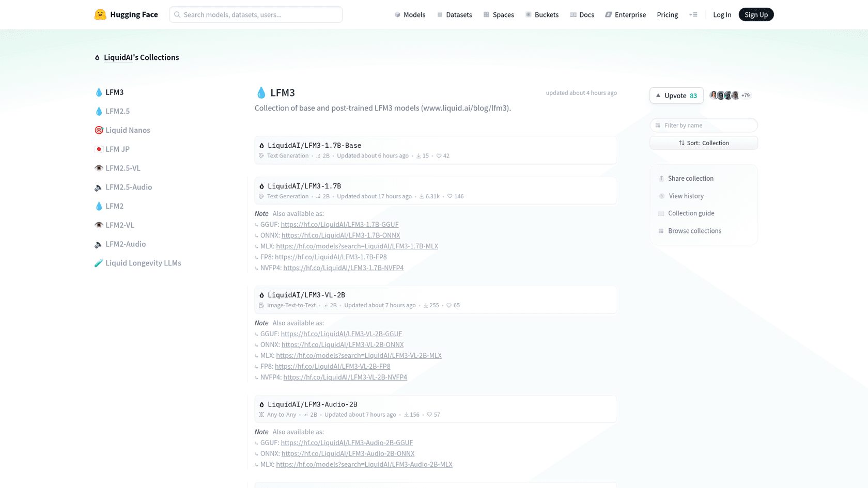Go to the Buckets page
Screen dimensions: 868x488
pyautogui.click(x=542, y=14)
